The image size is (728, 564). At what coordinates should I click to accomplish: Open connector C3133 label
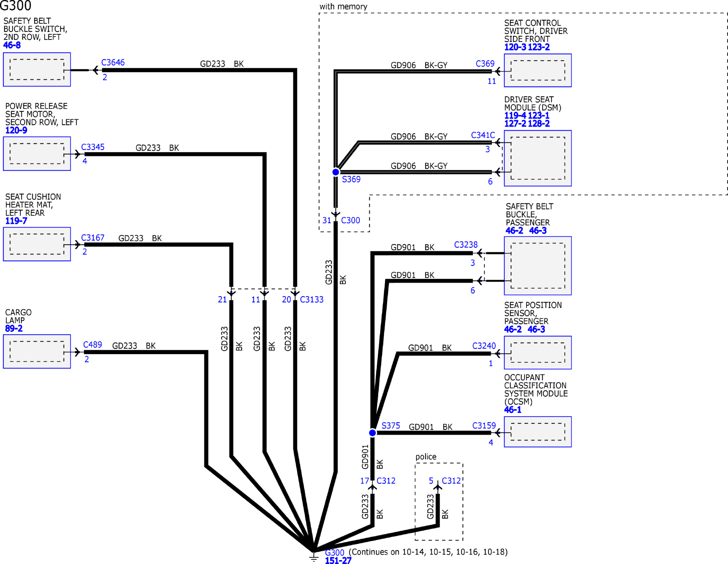click(x=311, y=299)
